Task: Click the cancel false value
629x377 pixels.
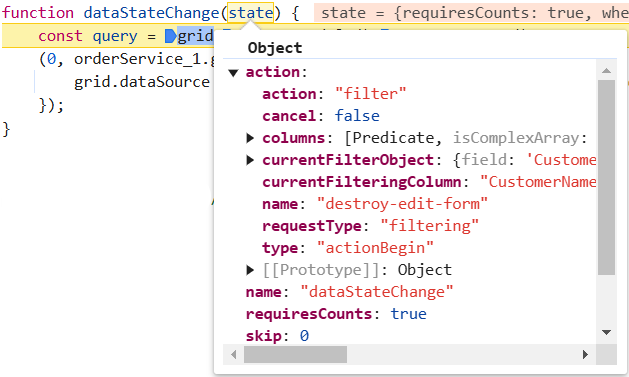Action: (x=357, y=116)
